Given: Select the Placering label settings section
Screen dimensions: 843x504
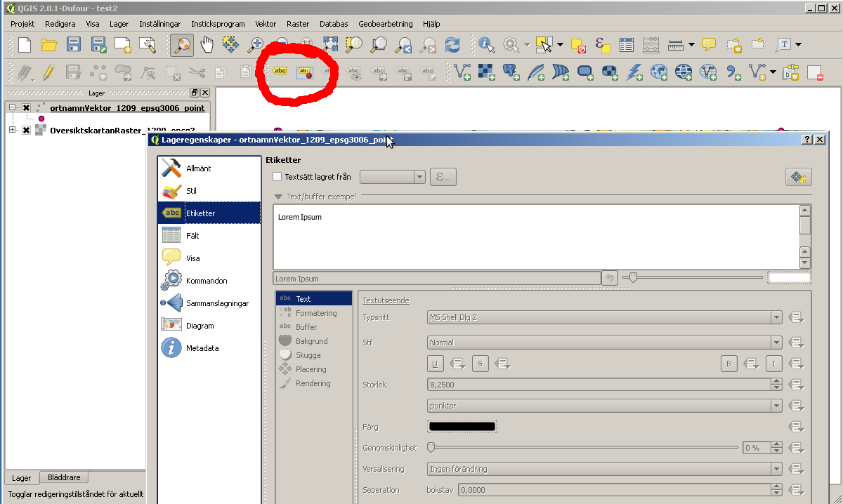Looking at the screenshot, I should (x=314, y=369).
